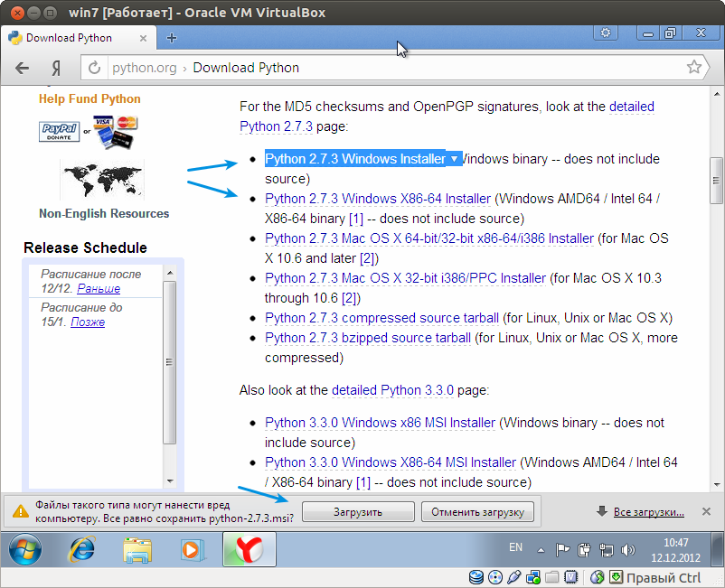Click the page scrollbar down arrow

(717, 484)
